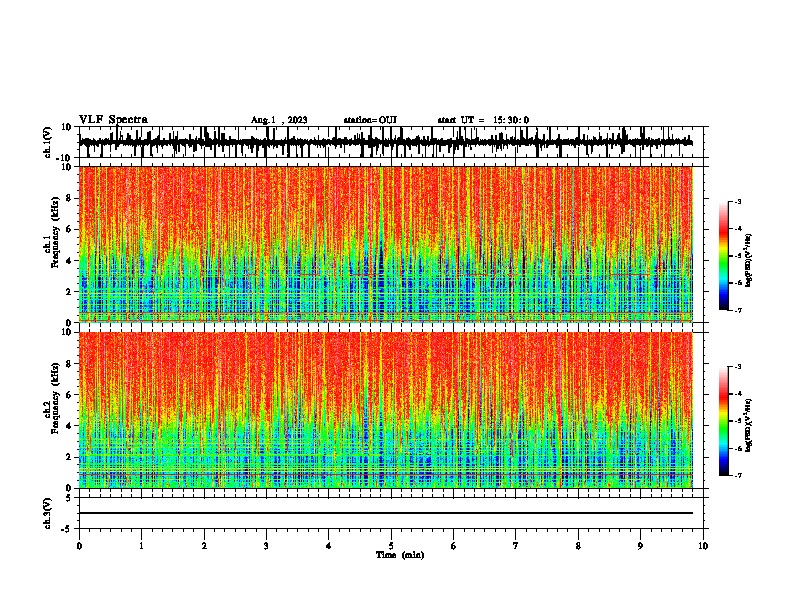Click the "station=OUJ" label

click(x=370, y=120)
